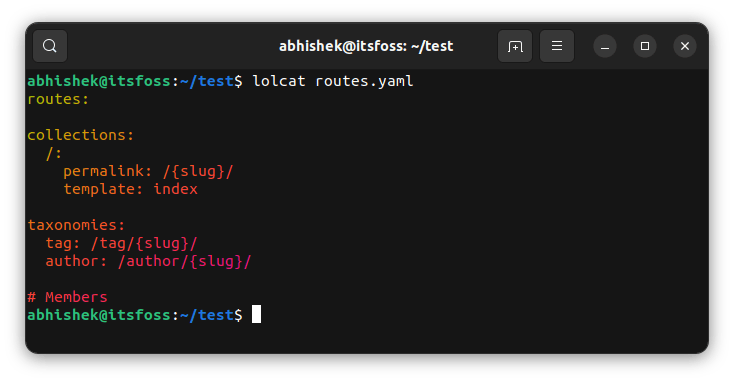Close the terminal window

point(685,46)
